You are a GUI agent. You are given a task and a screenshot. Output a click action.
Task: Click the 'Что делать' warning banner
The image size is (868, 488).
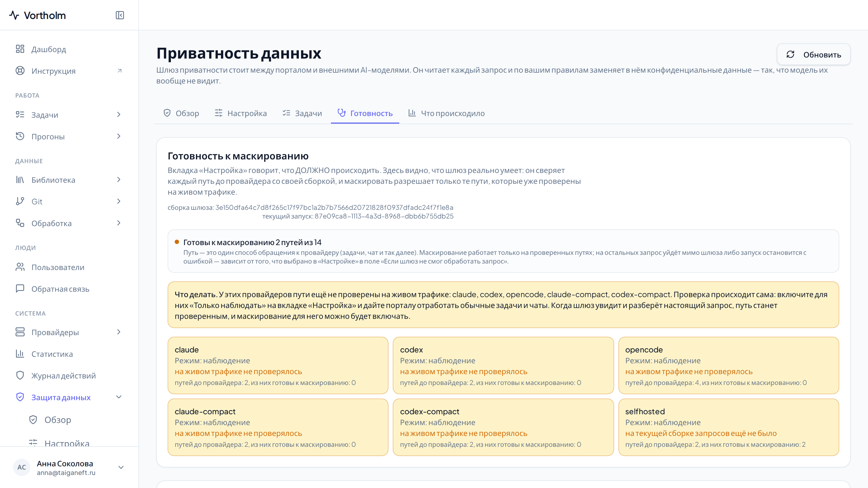click(503, 305)
